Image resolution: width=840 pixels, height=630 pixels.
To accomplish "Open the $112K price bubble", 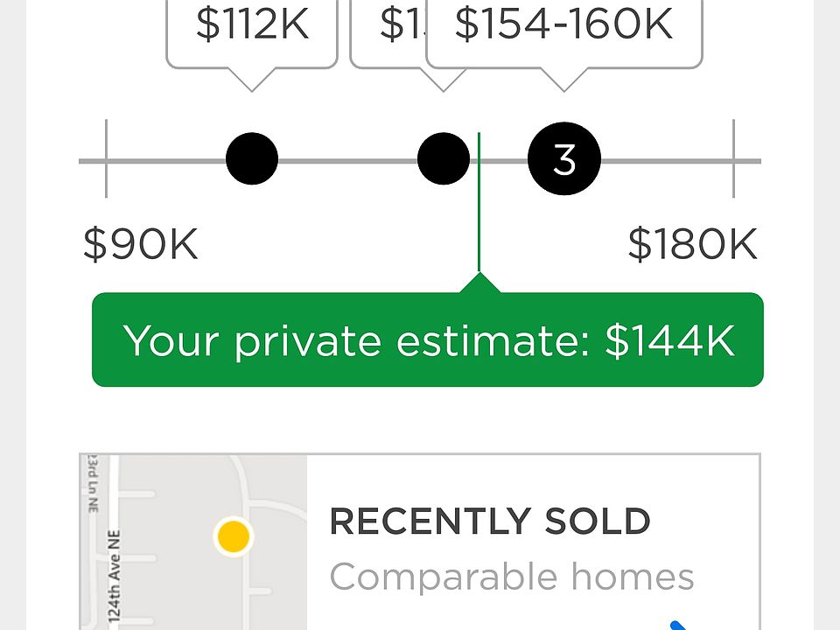I will (252, 34).
